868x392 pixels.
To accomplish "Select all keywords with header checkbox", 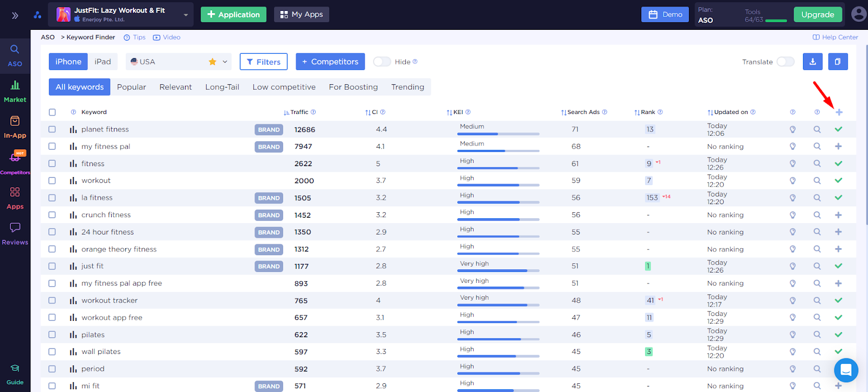I will coord(52,112).
